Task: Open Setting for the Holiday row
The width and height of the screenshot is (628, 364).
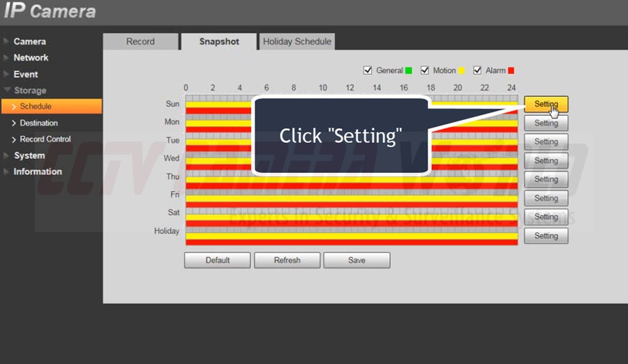Action: click(546, 236)
